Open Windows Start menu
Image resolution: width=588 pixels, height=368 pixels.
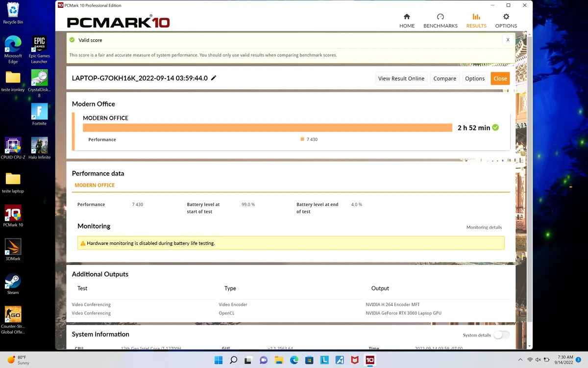tap(219, 360)
